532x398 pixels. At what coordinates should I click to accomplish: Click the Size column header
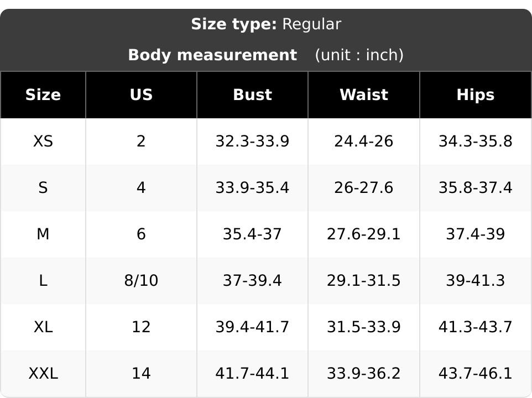(x=43, y=95)
